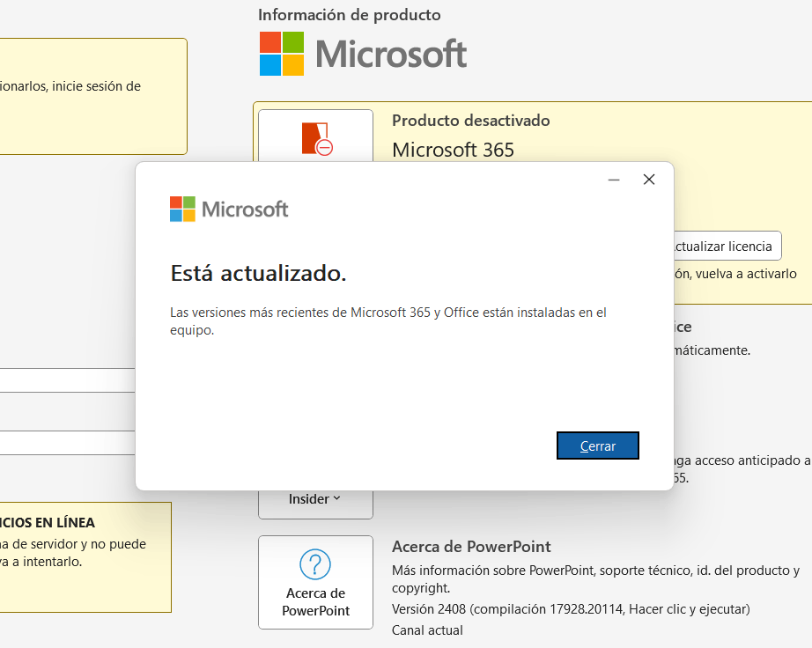This screenshot has height=648, width=812.
Task: Click the 'Está actualizado.' heading
Action: pyautogui.click(x=258, y=273)
